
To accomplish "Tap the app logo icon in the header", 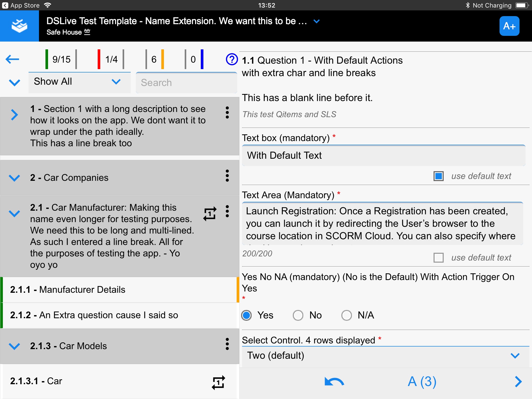I will [19, 26].
